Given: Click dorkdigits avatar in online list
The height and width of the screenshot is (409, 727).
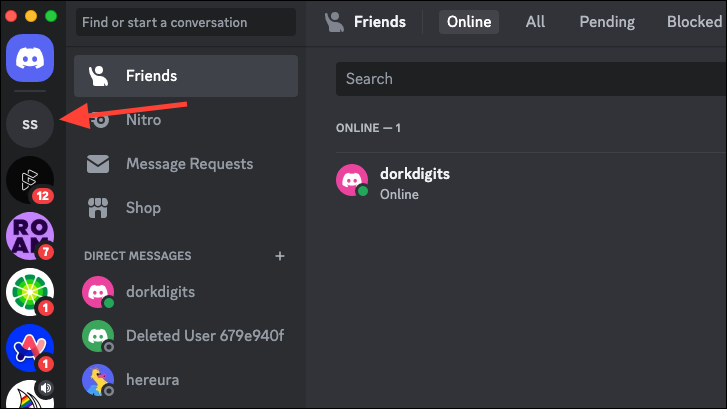Looking at the screenshot, I should (x=352, y=180).
